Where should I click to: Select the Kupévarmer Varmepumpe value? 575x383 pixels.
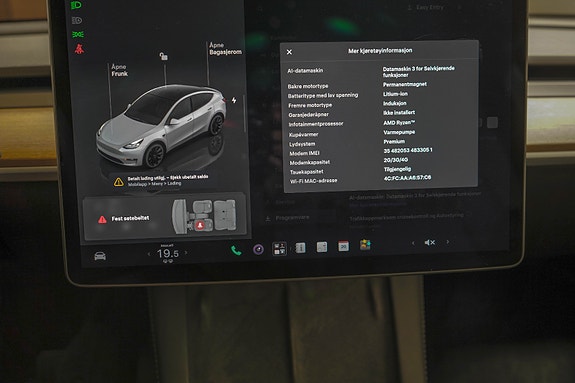click(x=399, y=132)
